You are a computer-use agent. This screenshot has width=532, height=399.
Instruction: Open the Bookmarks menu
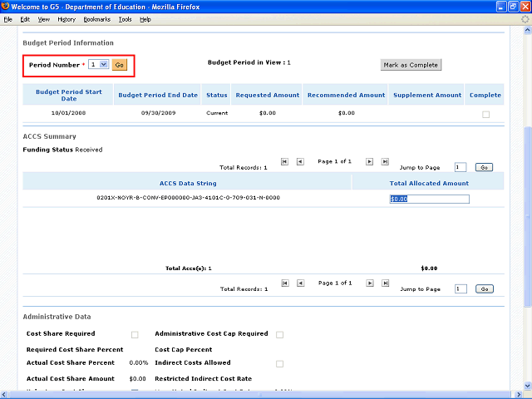(x=96, y=19)
